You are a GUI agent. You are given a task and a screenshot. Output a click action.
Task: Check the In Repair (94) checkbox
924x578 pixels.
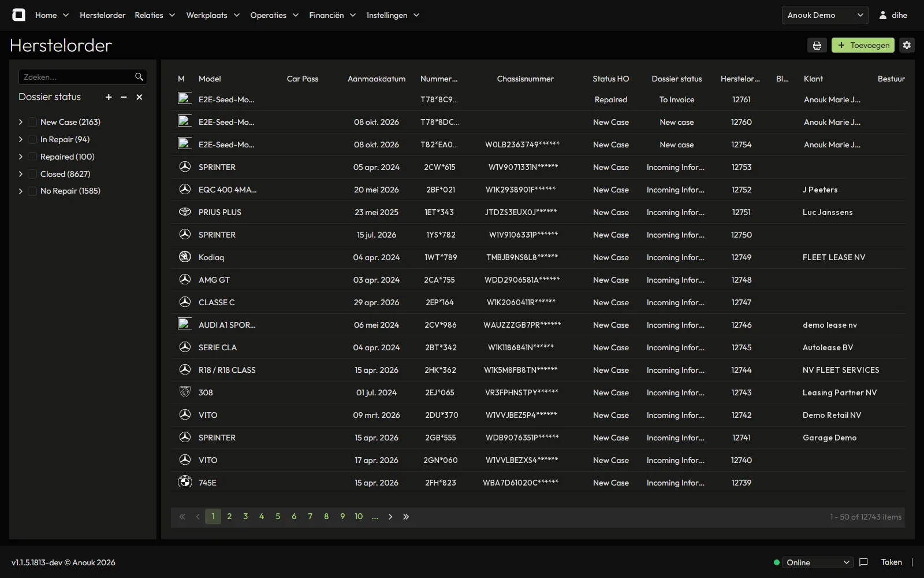click(32, 139)
